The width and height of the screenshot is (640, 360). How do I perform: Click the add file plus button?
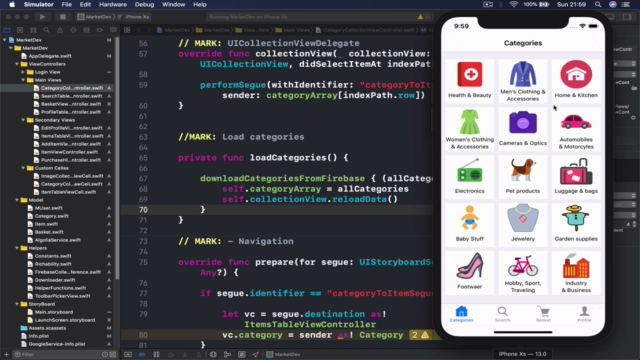pyautogui.click(x=6, y=354)
